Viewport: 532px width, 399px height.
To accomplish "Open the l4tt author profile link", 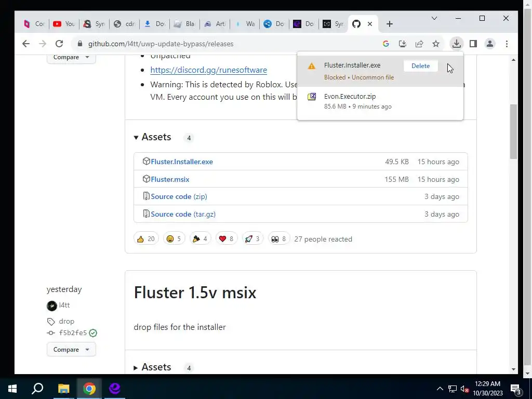I will [64, 305].
